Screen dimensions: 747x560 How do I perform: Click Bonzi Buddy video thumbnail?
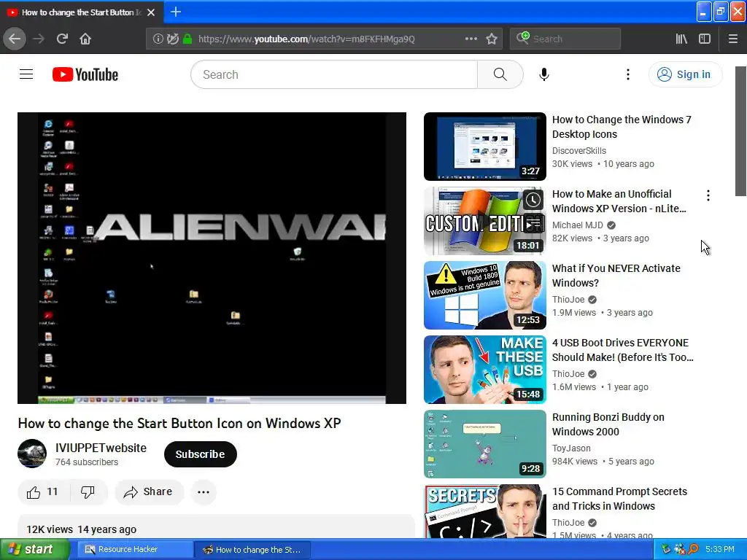point(485,444)
